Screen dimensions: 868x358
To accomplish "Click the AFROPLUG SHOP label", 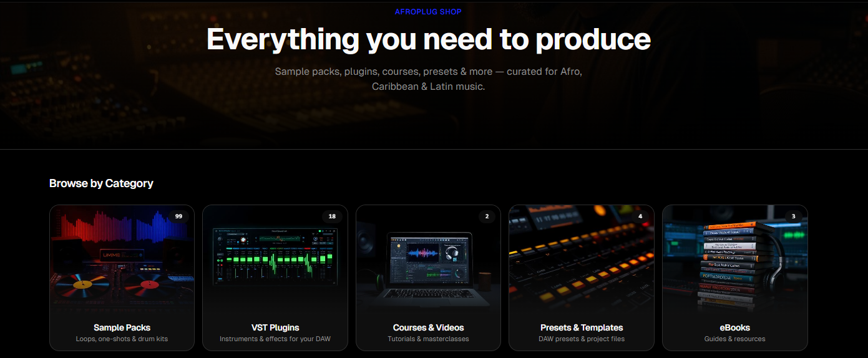I will (428, 12).
